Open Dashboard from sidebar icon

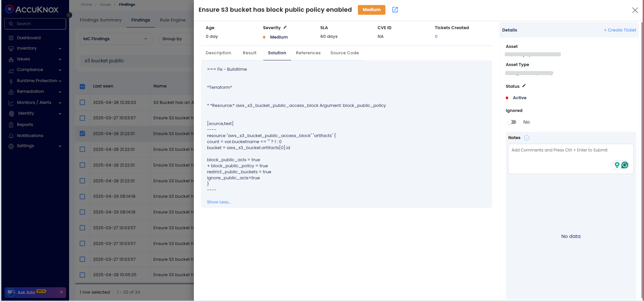[11, 38]
